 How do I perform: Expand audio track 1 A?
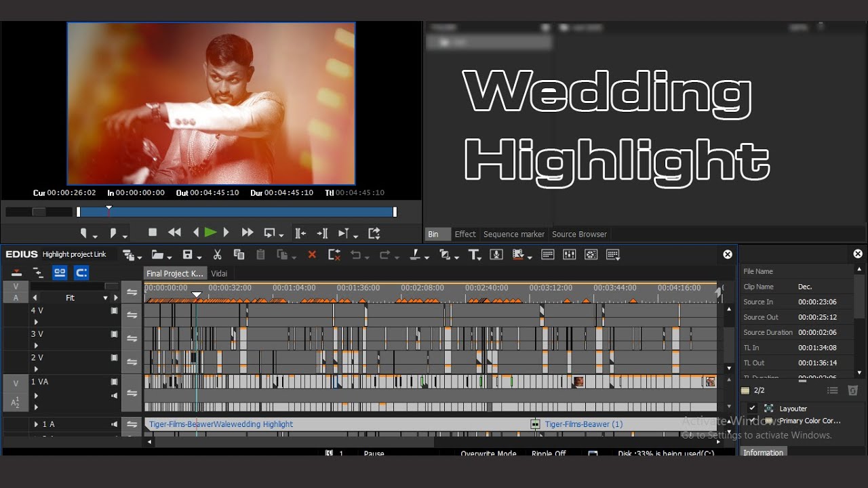37,424
